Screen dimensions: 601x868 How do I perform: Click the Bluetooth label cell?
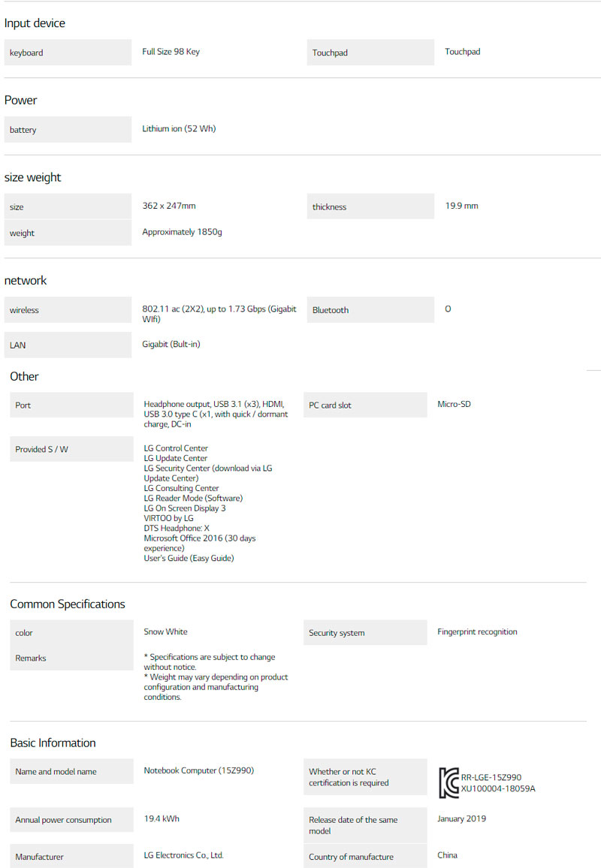click(370, 309)
